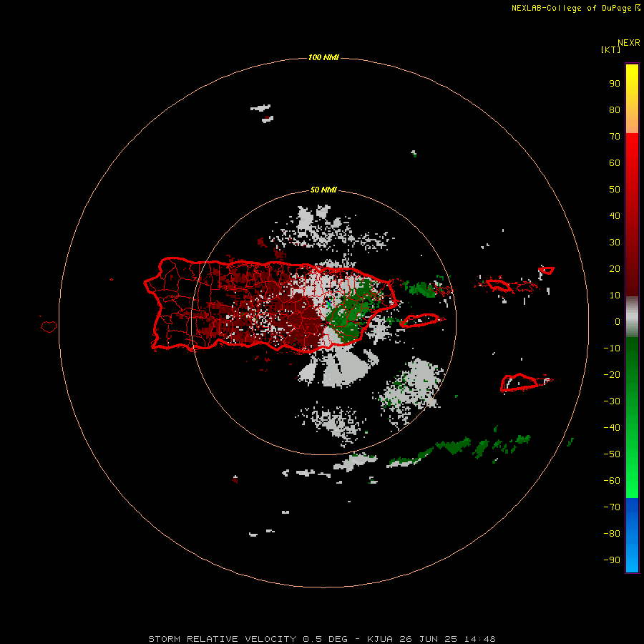This screenshot has width=644, height=644.
Task: Click the KT units label above color scale
Action: point(610,49)
